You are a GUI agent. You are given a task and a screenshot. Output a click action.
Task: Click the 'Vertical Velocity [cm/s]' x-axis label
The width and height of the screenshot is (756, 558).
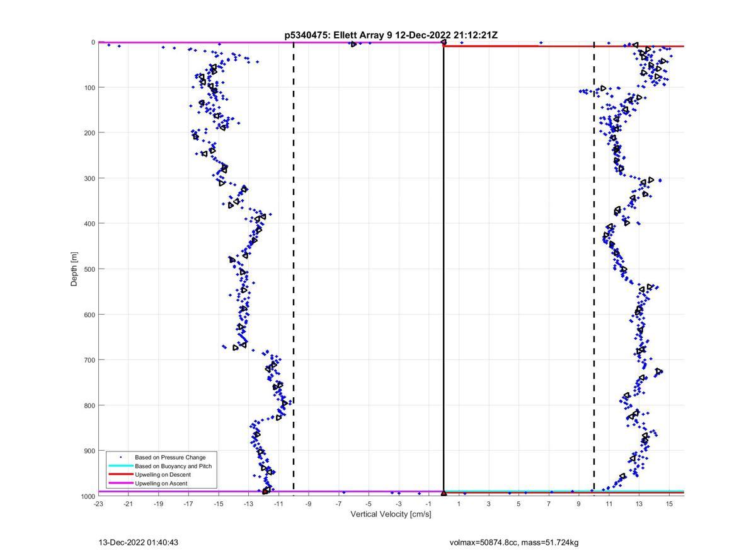click(391, 514)
